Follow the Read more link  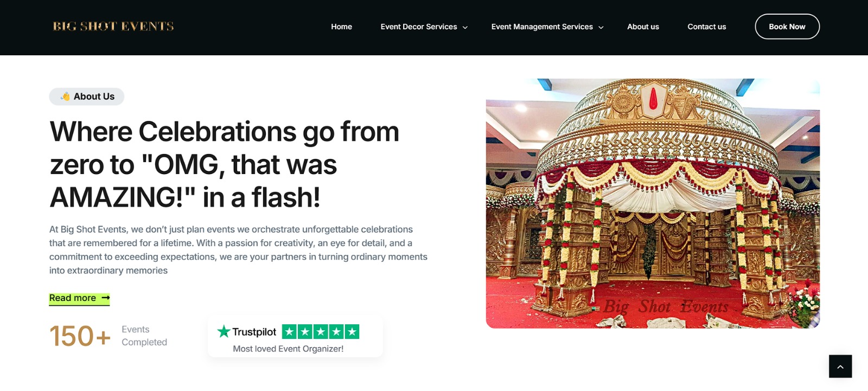79,298
